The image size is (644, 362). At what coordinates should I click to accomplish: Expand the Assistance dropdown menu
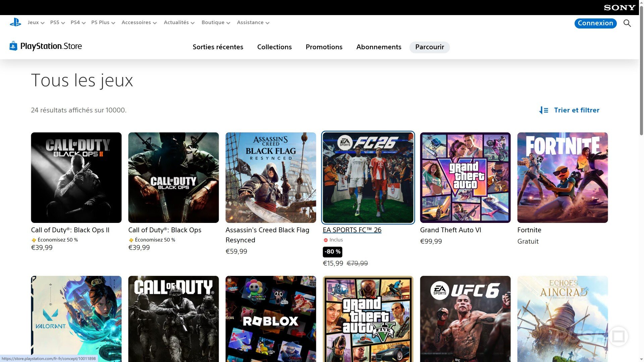tap(253, 22)
